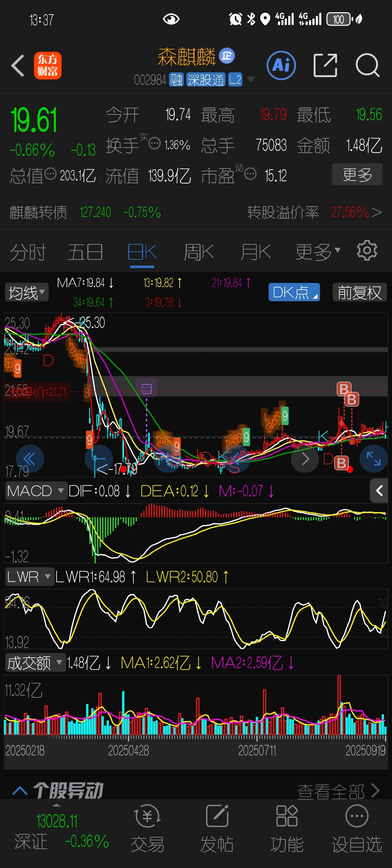Select the 日K daily candlestick tab
The height and width of the screenshot is (868, 392).
pyautogui.click(x=142, y=252)
